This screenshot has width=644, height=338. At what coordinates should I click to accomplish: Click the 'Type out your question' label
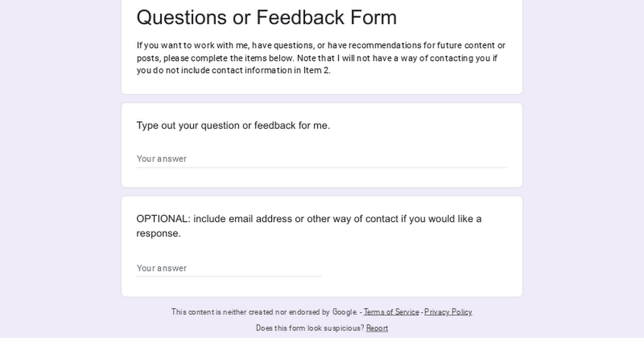coord(233,126)
